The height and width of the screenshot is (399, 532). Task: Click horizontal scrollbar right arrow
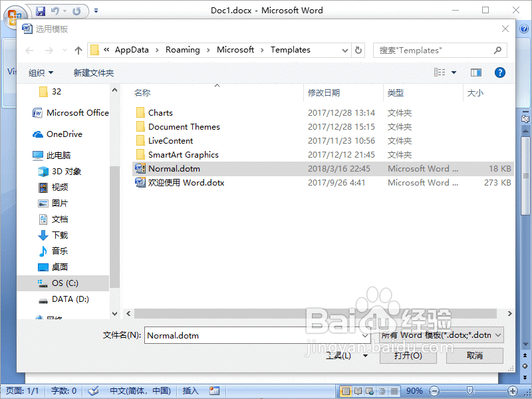pos(509,313)
